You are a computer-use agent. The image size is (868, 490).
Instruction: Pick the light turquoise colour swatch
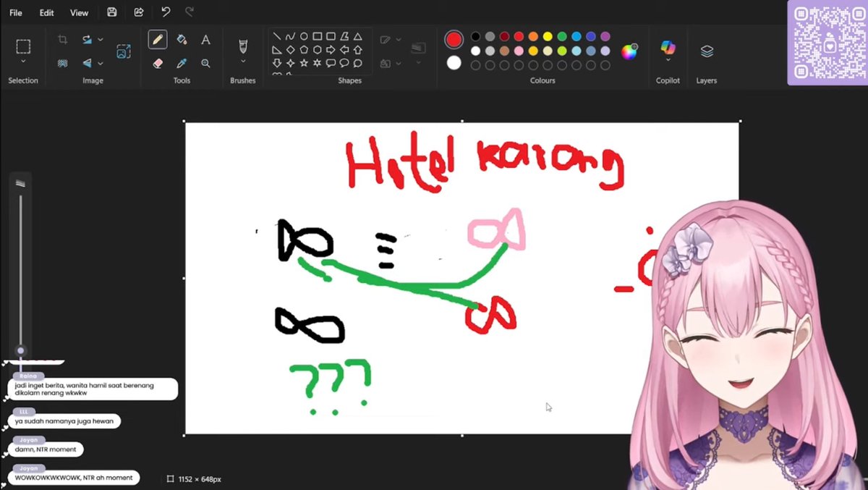[576, 51]
